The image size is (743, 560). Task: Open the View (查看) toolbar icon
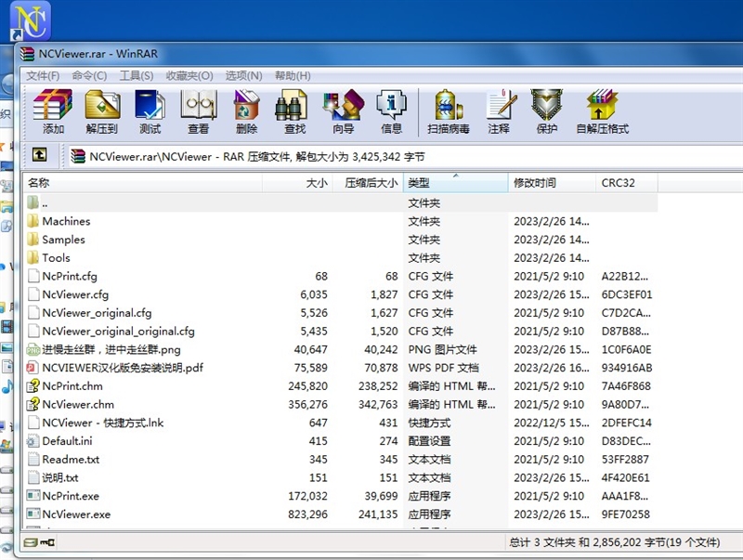pyautogui.click(x=199, y=111)
